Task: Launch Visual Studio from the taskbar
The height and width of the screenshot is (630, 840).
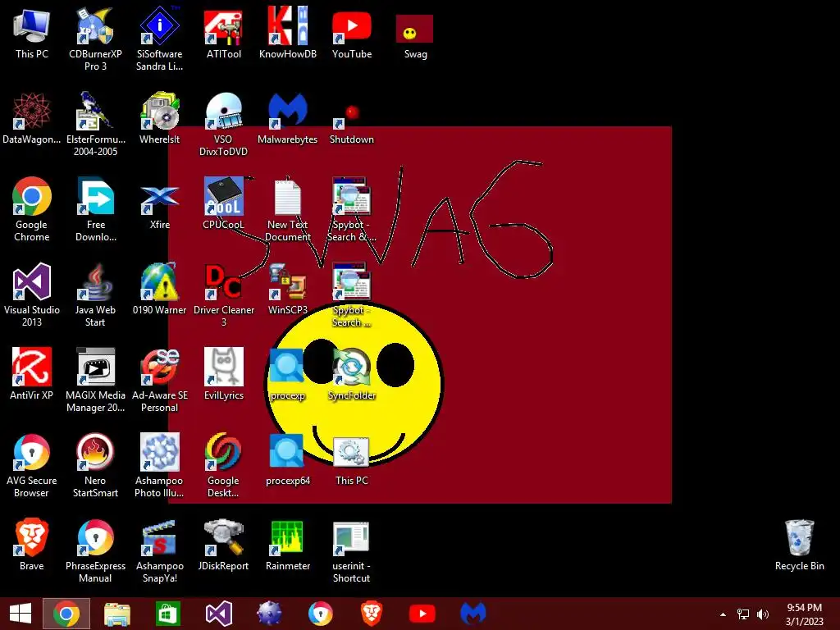Action: pos(218,614)
